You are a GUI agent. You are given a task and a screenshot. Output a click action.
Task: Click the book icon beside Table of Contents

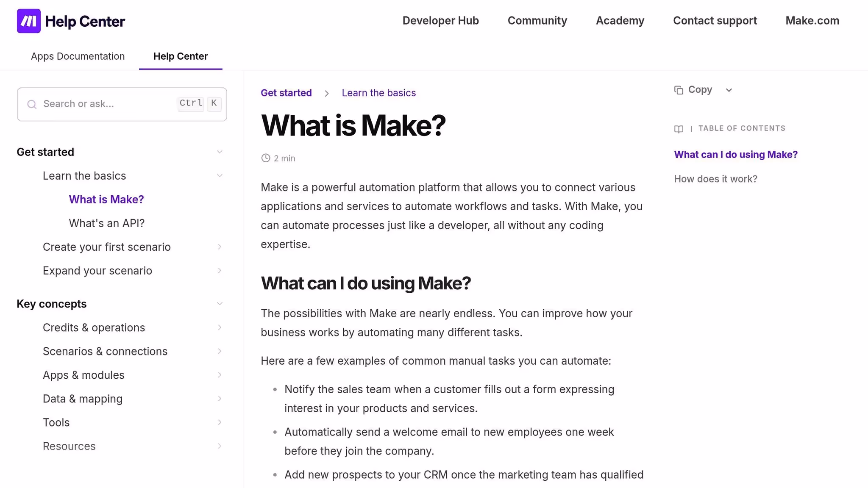click(679, 129)
